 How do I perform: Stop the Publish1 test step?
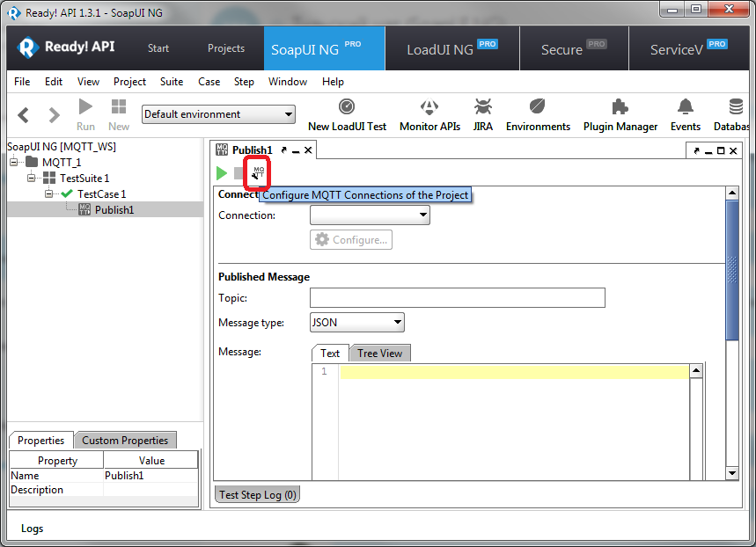click(239, 173)
